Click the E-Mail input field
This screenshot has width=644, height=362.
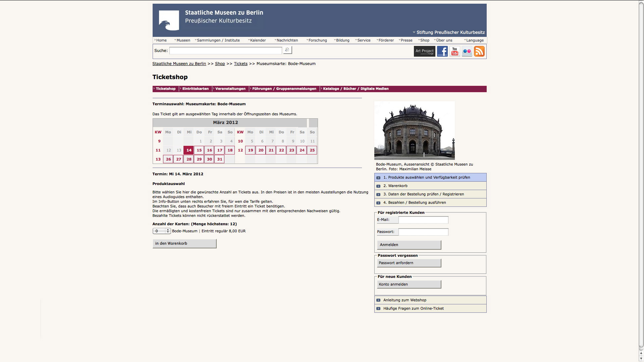pos(423,220)
